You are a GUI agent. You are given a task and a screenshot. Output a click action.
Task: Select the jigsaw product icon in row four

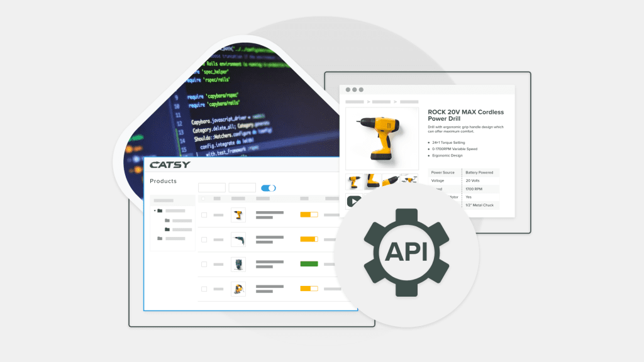[x=238, y=288]
